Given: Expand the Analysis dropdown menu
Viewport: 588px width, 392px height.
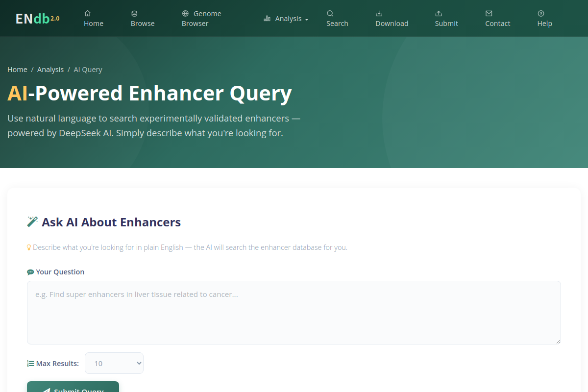Looking at the screenshot, I should pyautogui.click(x=286, y=19).
